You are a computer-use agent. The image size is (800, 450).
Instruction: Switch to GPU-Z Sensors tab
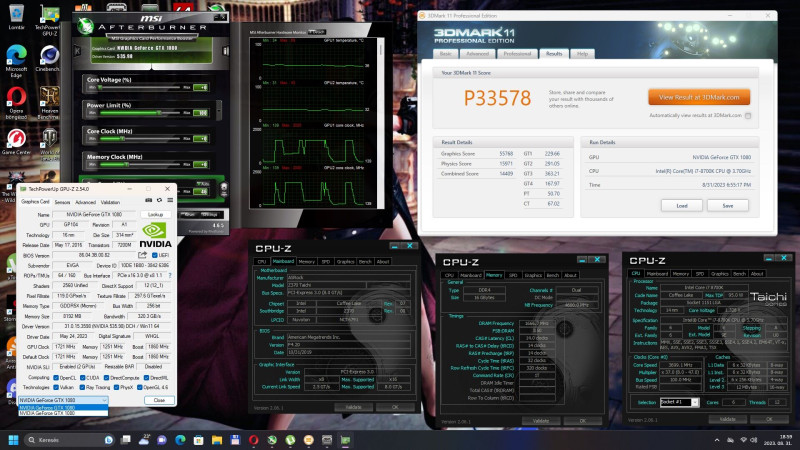tap(62, 202)
